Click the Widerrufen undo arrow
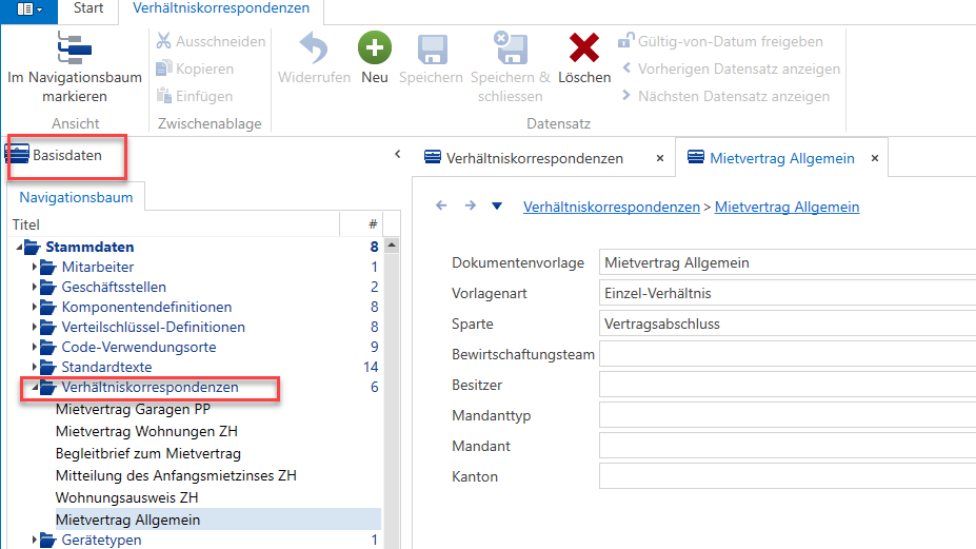976x549 pixels. tap(314, 49)
